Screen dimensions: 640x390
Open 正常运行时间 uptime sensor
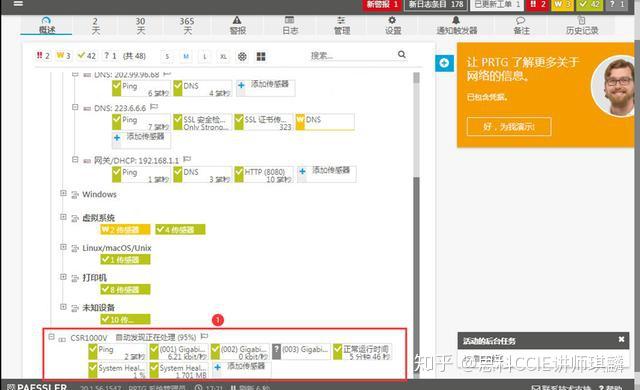[x=362, y=352]
